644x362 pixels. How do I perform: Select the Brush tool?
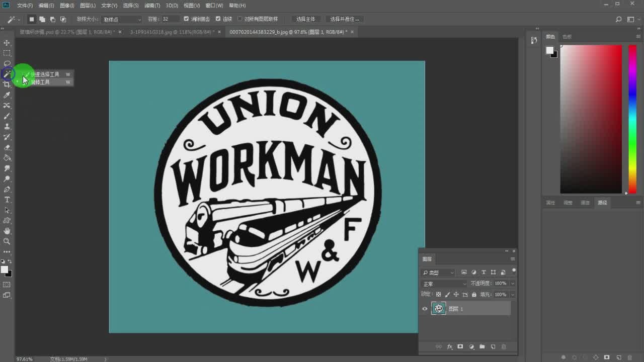pyautogui.click(x=7, y=116)
